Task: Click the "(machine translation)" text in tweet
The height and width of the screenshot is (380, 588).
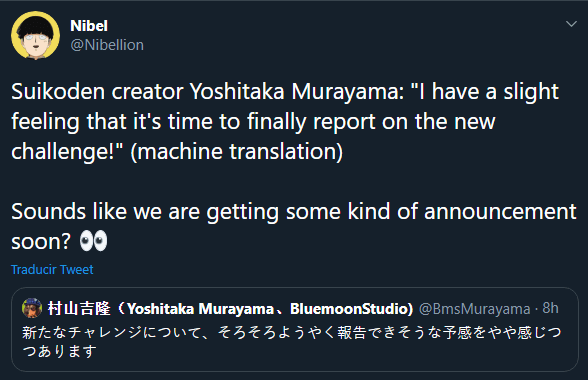Action: [x=237, y=152]
